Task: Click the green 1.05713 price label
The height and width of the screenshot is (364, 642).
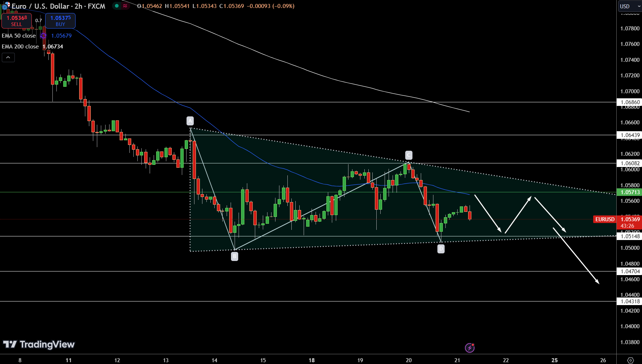Action: pyautogui.click(x=629, y=192)
